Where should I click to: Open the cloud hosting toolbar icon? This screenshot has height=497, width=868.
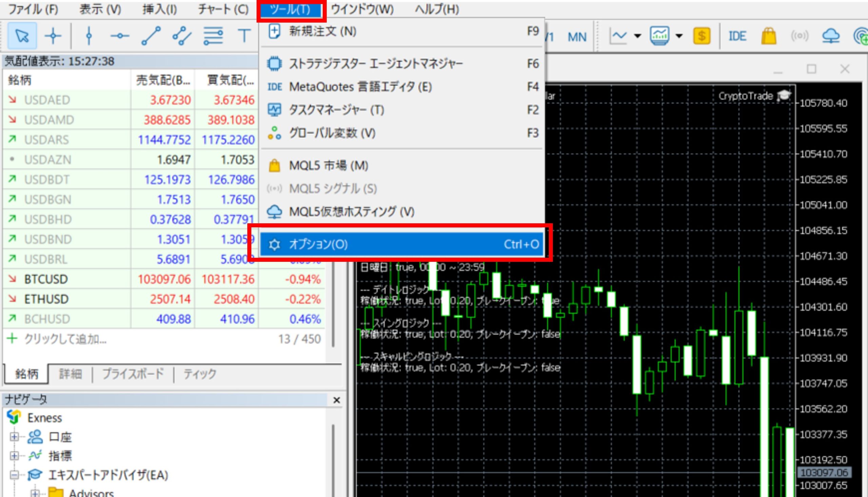pyautogui.click(x=831, y=36)
